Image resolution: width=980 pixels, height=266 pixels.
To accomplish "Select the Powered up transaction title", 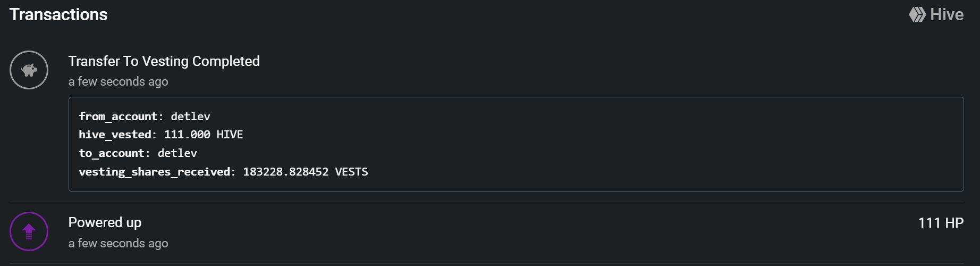I will pyautogui.click(x=105, y=222).
